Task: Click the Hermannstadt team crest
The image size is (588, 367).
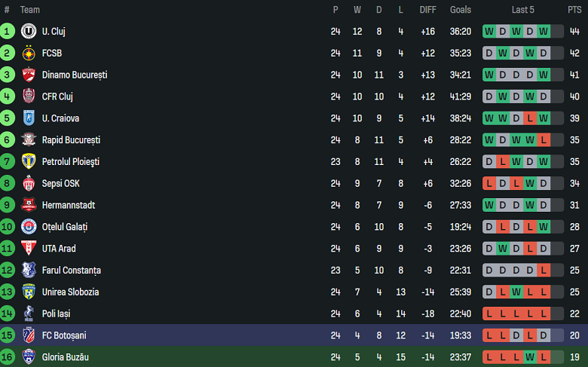Action: [x=29, y=205]
